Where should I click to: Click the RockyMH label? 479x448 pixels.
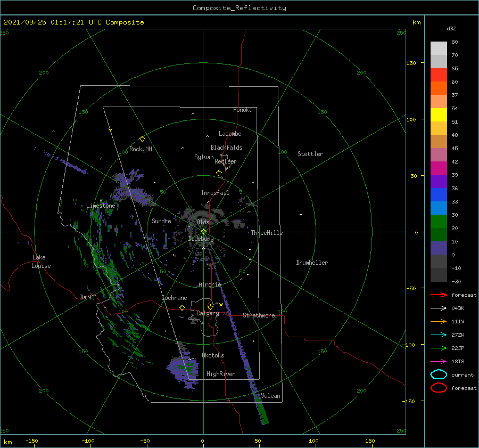(x=141, y=149)
